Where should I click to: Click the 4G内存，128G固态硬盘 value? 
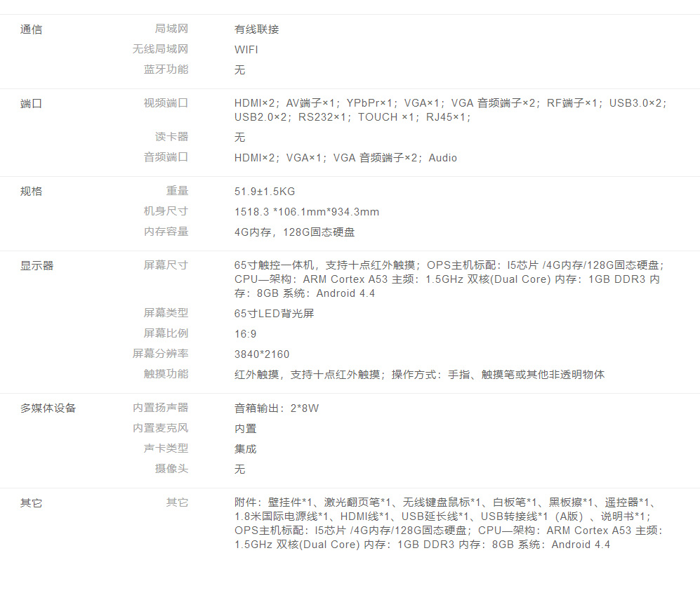[299, 232]
